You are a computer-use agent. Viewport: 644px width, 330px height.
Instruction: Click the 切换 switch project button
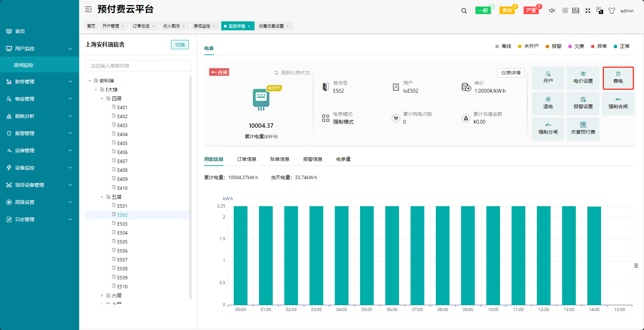(180, 45)
